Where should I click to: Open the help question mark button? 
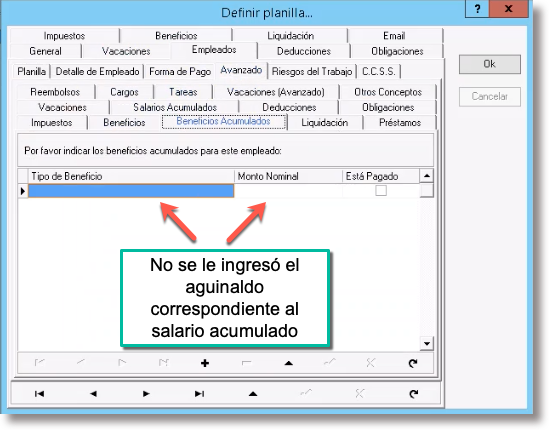[478, 8]
